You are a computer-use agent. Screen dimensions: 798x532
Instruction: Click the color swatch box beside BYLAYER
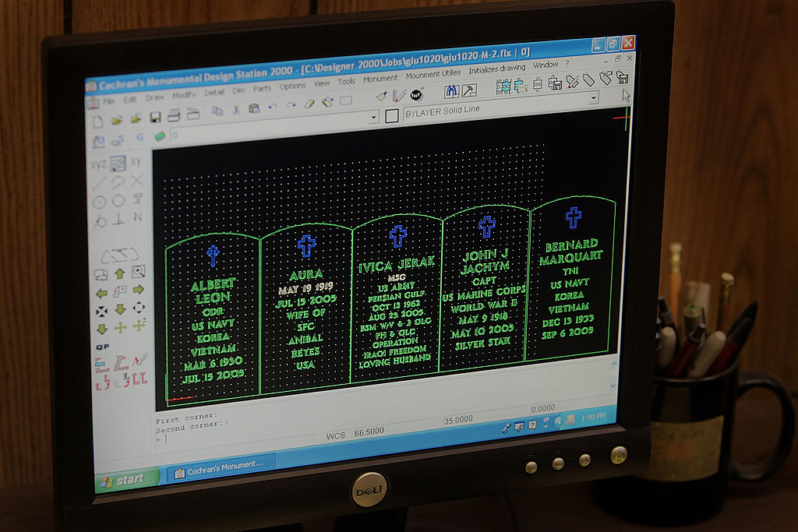pos(392,115)
